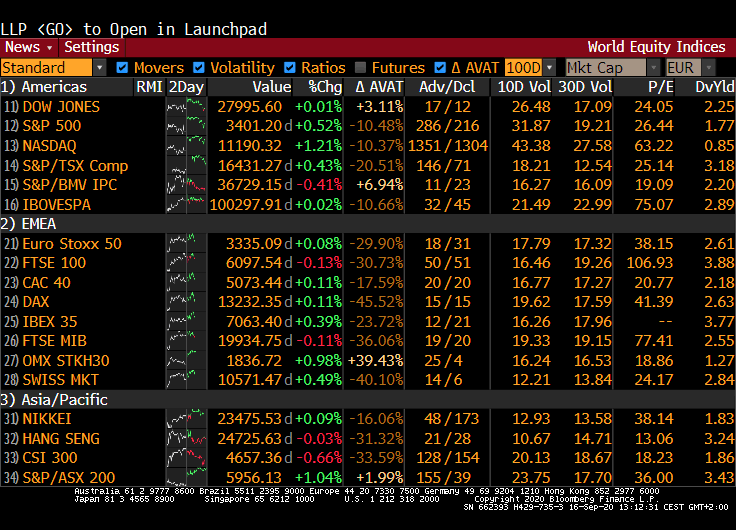The width and height of the screenshot is (736, 530).
Task: Open FTSE 100 2Day sparkline chart
Action: 186,262
